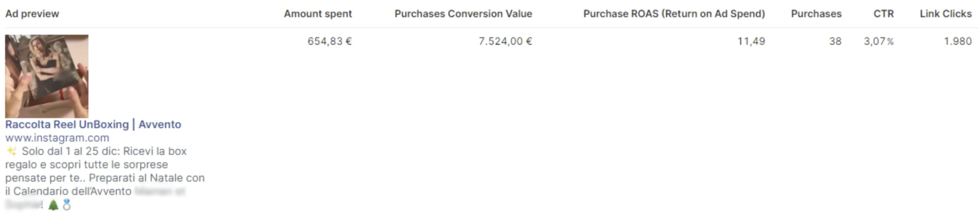Click the sparkle emoji in ad text
This screenshot has height=220, width=980.
pos(11,151)
